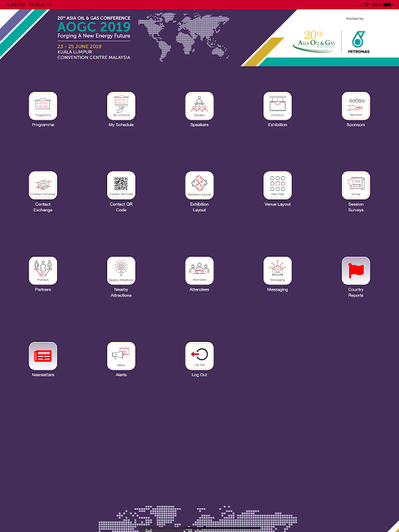399x532 pixels.
Task: Open the Exhibition icon
Action: tap(277, 106)
